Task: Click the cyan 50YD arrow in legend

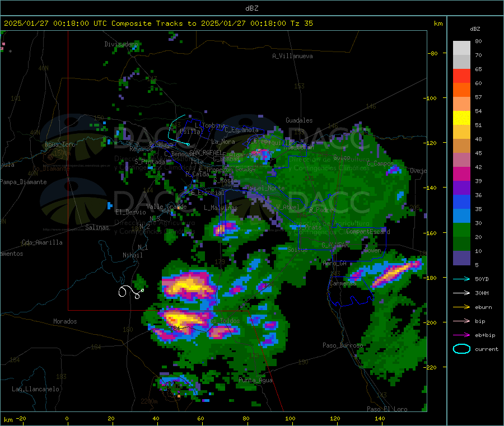Action: [461, 279]
